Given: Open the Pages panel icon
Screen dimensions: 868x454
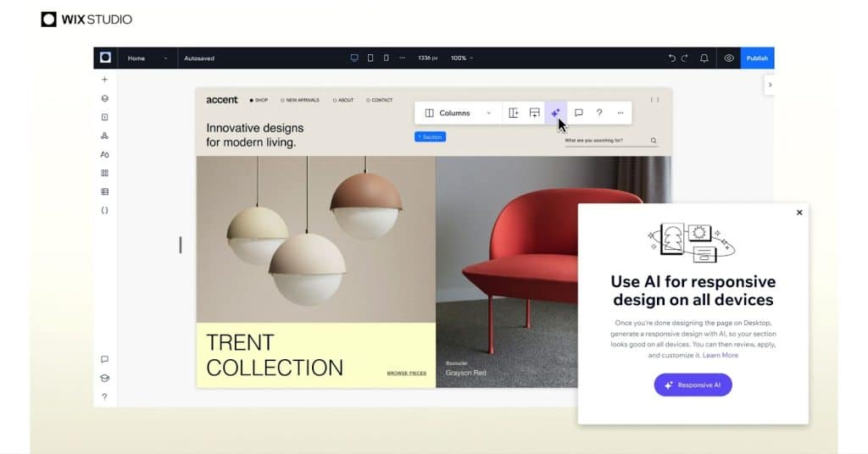Looking at the screenshot, I should (104, 117).
